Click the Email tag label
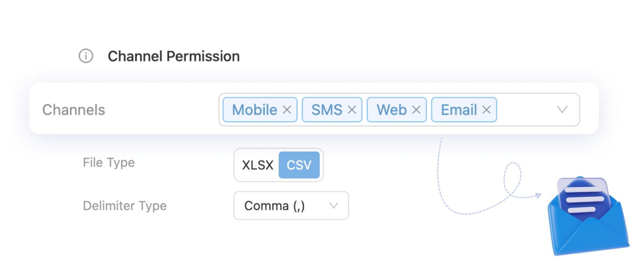This screenshot has width=644, height=279. pos(459,110)
